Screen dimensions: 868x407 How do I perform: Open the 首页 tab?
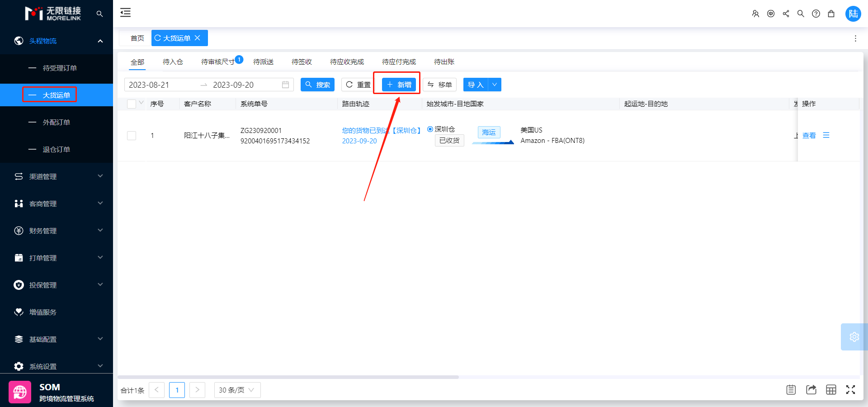click(x=137, y=38)
